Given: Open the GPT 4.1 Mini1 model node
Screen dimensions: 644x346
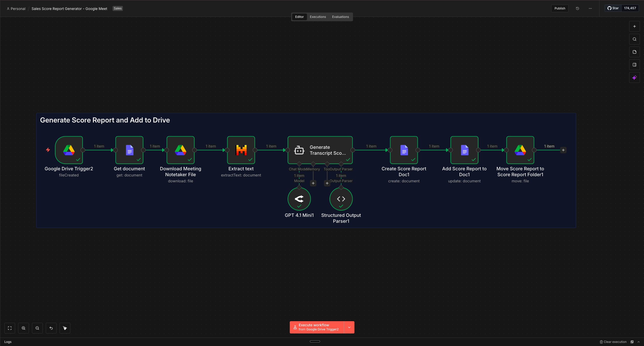Looking at the screenshot, I should (x=299, y=199).
